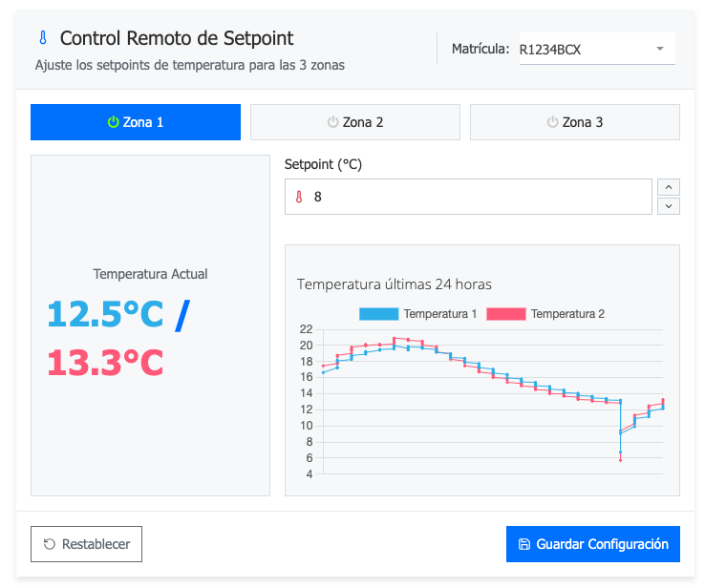Select the Zona 1 tab
Screen dimensions: 705x588
click(x=136, y=122)
